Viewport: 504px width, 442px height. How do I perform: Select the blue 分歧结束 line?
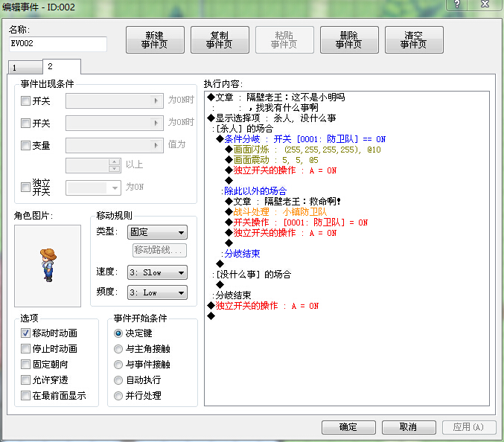click(240, 254)
